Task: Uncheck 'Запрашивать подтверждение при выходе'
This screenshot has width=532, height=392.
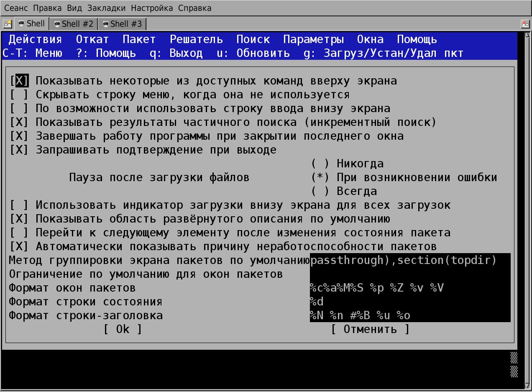Action: pyautogui.click(x=20, y=149)
